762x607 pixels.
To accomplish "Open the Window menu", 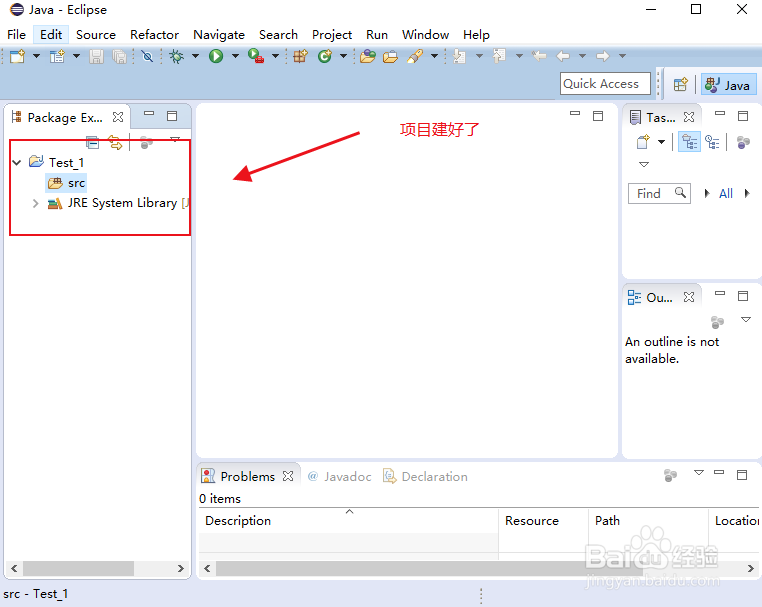I will (425, 35).
